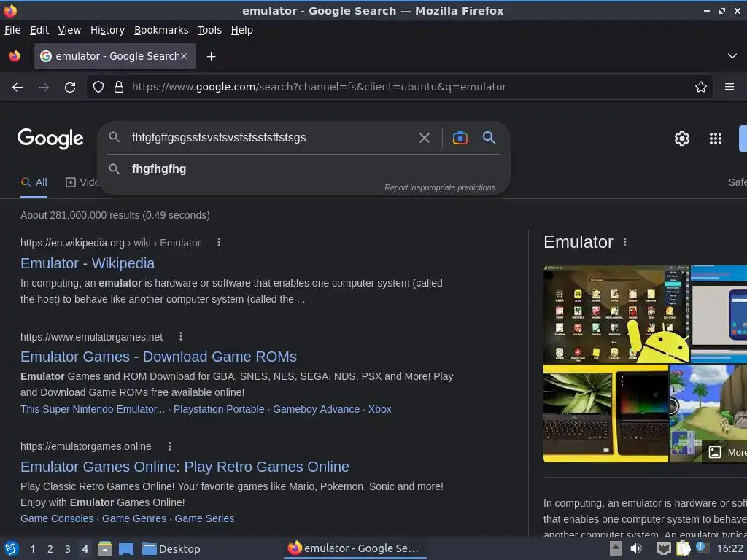This screenshot has height=560, width=747.
Task: Show site security padlock info
Action: 119,87
